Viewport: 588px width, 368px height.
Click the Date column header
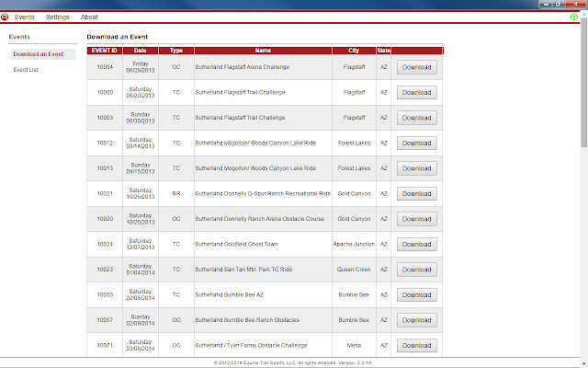[x=141, y=50]
